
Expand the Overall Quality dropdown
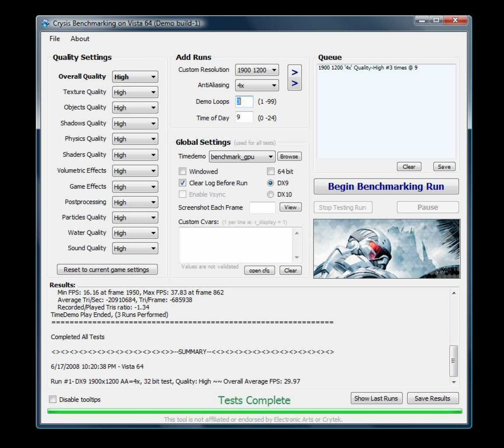click(135, 77)
